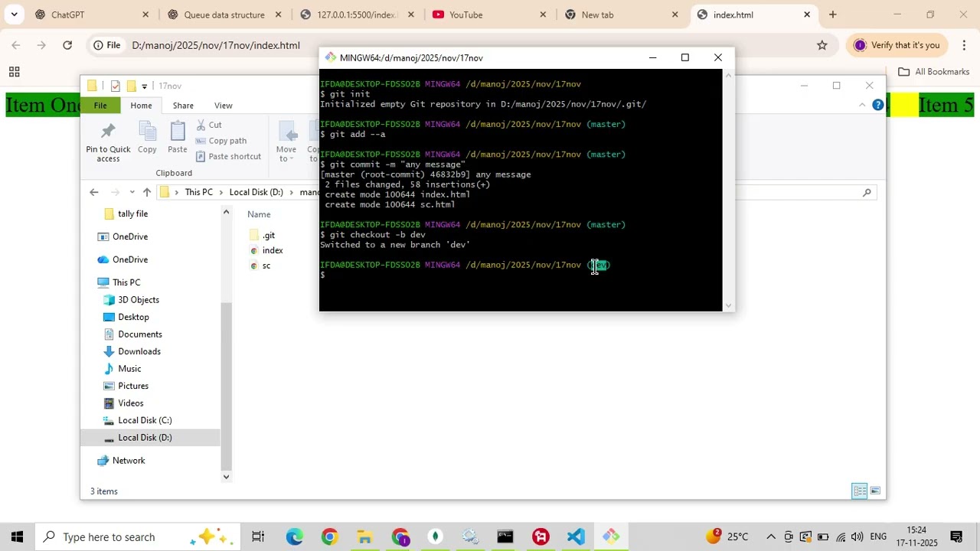Select tally file in navigation pane
The height and width of the screenshot is (551, 980).
[x=132, y=214]
